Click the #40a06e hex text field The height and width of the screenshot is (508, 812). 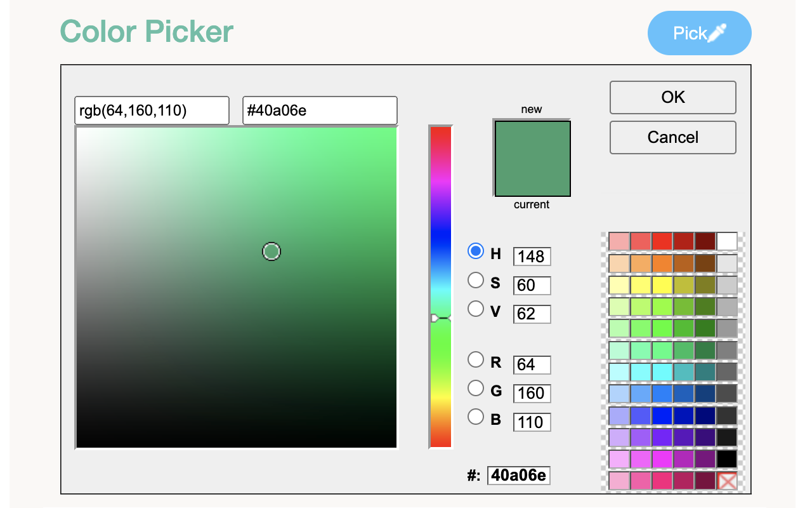(x=320, y=110)
